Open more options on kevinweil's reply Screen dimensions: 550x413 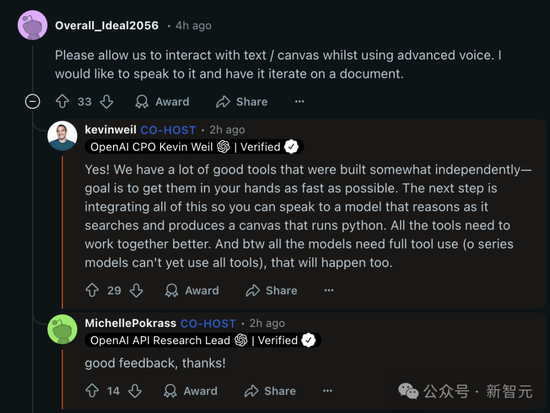329,291
